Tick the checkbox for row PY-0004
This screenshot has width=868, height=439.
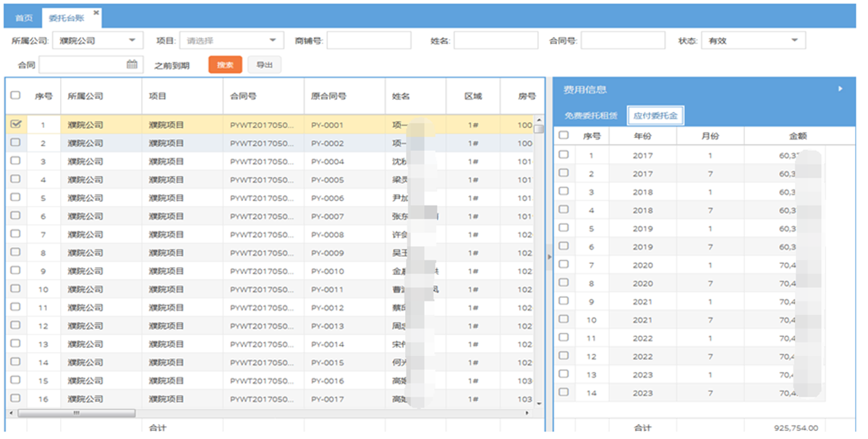point(15,161)
